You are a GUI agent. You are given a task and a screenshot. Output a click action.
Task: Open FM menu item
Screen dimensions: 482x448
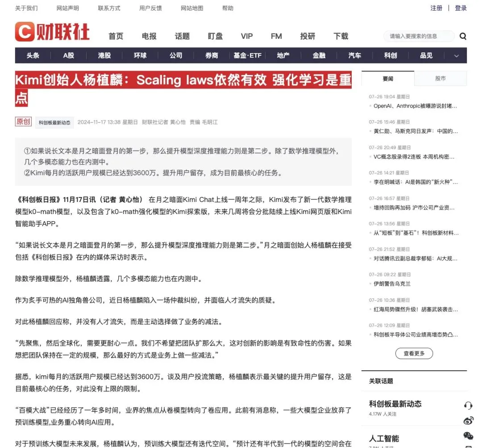coord(276,36)
